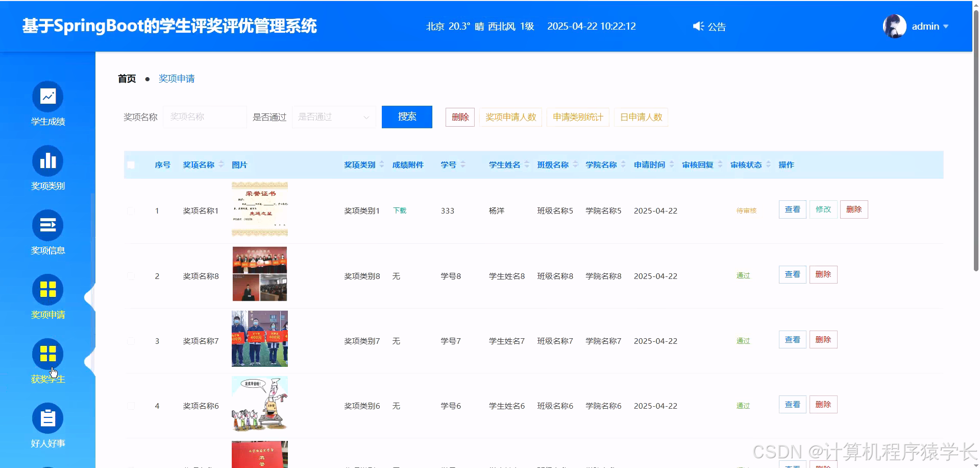This screenshot has height=468, width=980.
Task: Click the announcement speaker icon
Action: coord(698,26)
